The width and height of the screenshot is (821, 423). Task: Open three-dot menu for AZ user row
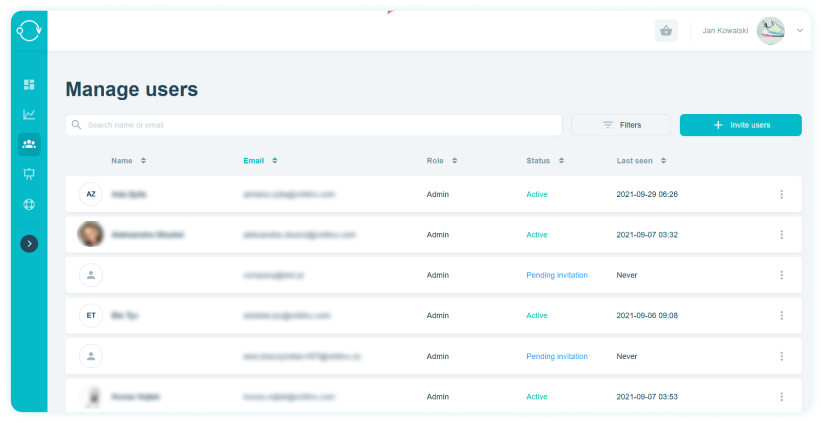coord(782,194)
